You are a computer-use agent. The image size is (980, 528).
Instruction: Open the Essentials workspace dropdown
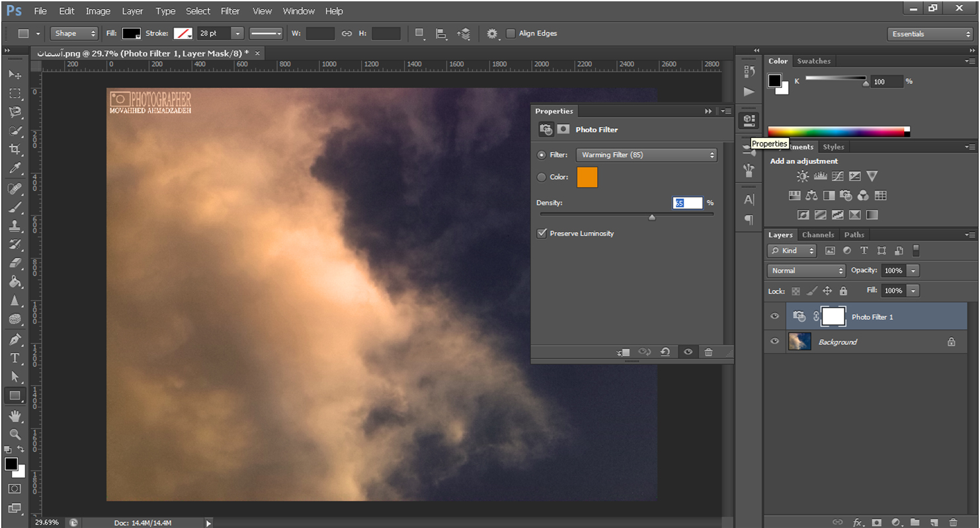(x=929, y=34)
